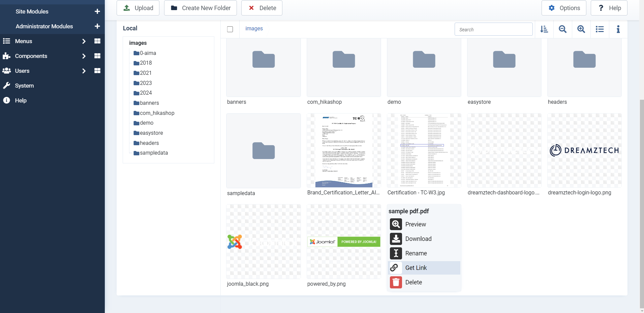Open Components dashboard grid icon
The width and height of the screenshot is (644, 313).
pyautogui.click(x=97, y=56)
